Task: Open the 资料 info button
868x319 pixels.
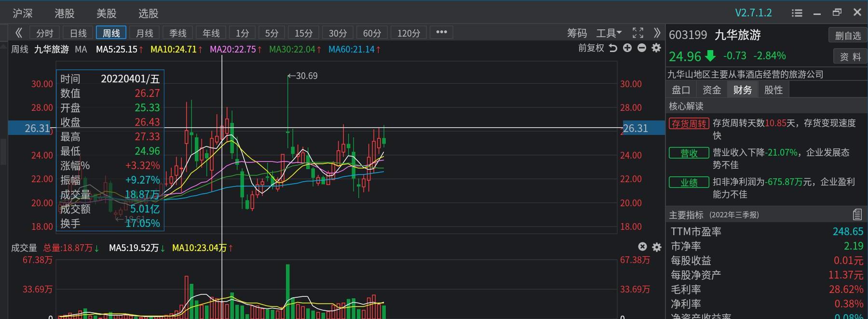Action: (x=850, y=56)
